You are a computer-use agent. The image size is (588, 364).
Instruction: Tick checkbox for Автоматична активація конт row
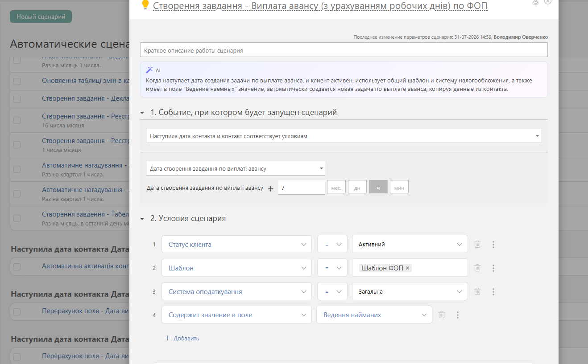pyautogui.click(x=17, y=266)
